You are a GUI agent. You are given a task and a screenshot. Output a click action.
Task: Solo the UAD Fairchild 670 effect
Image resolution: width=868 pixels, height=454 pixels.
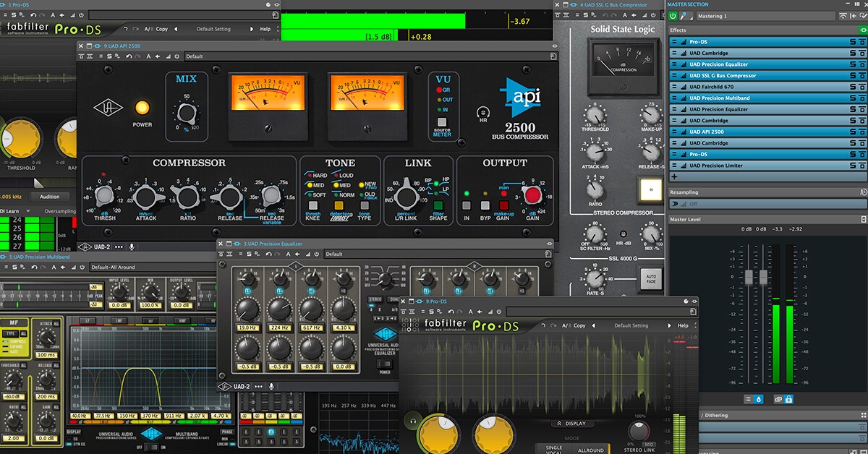[851, 87]
